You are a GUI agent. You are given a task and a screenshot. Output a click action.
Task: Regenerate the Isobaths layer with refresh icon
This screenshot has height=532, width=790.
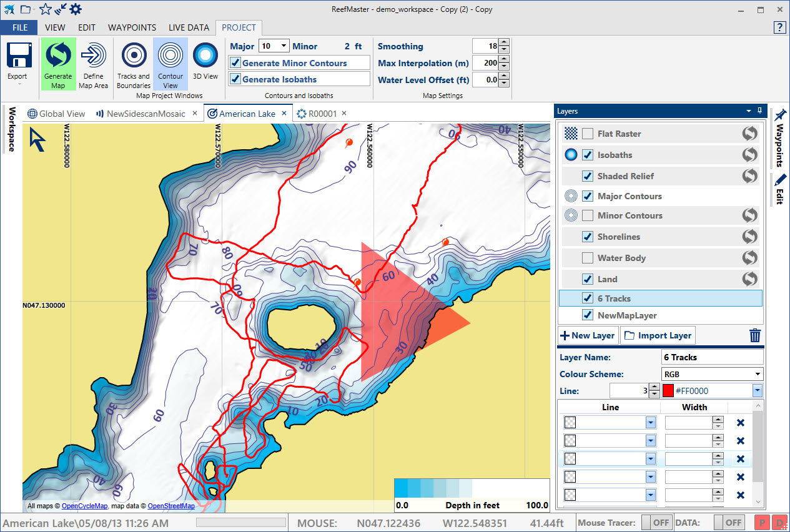(749, 155)
